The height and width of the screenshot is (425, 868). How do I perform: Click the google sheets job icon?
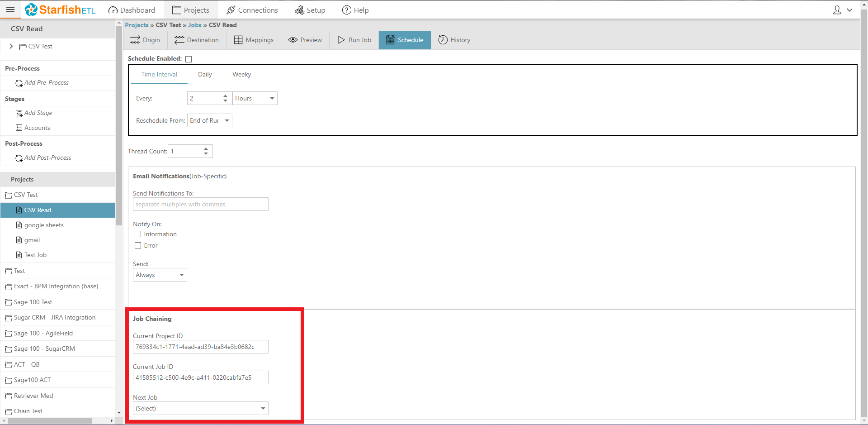[x=19, y=225]
